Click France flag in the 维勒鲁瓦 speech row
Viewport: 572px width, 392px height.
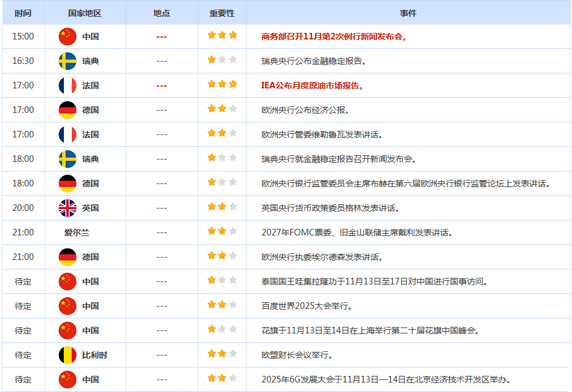[68, 134]
